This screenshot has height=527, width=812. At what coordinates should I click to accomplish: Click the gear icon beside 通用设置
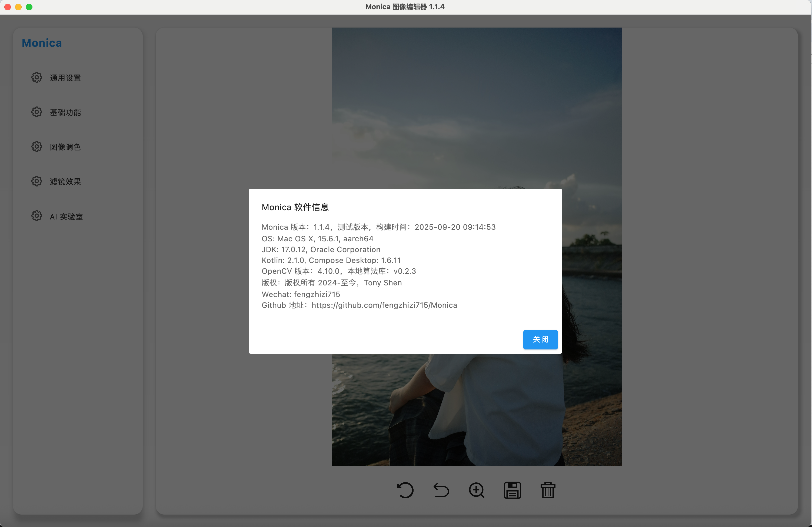point(36,78)
